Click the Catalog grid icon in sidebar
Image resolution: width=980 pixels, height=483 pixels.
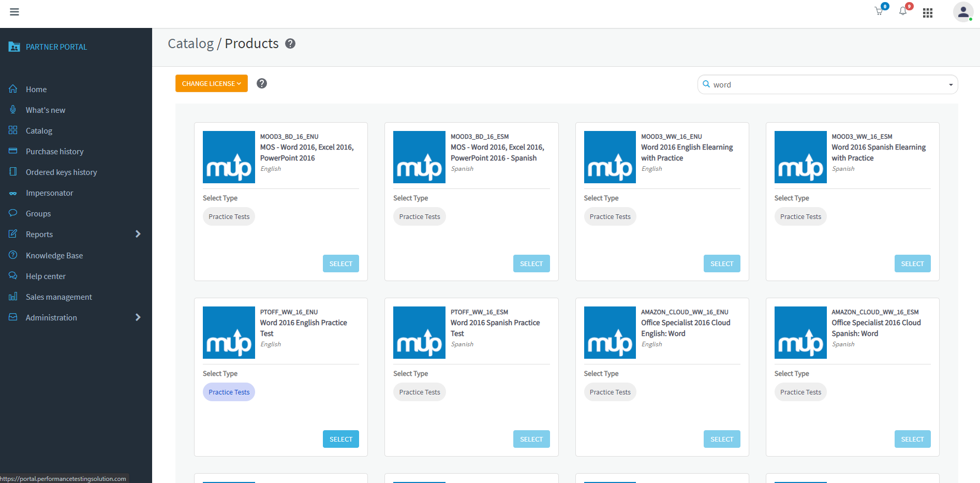tap(13, 130)
